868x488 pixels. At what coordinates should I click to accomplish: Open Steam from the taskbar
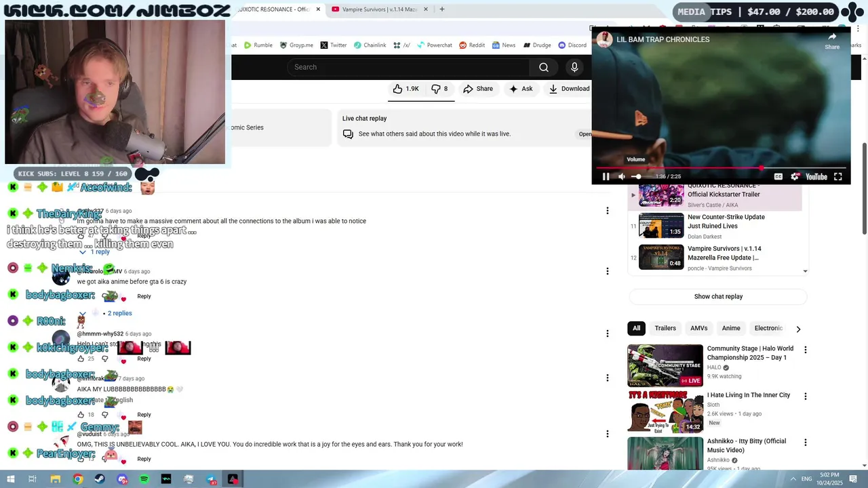click(x=100, y=479)
